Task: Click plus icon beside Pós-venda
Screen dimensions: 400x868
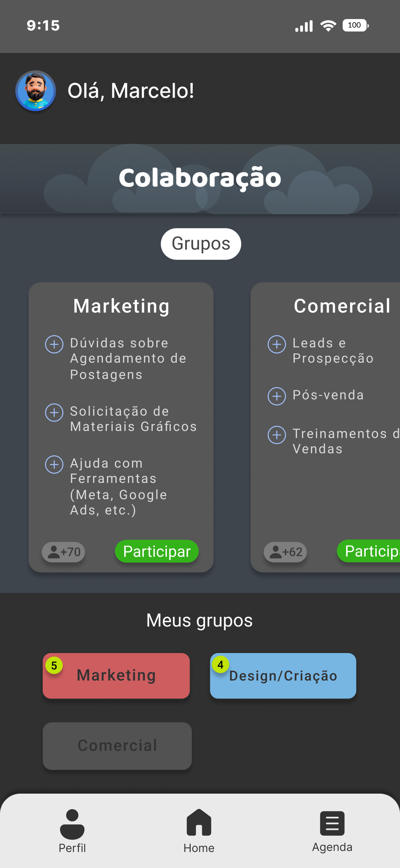Action: [277, 396]
